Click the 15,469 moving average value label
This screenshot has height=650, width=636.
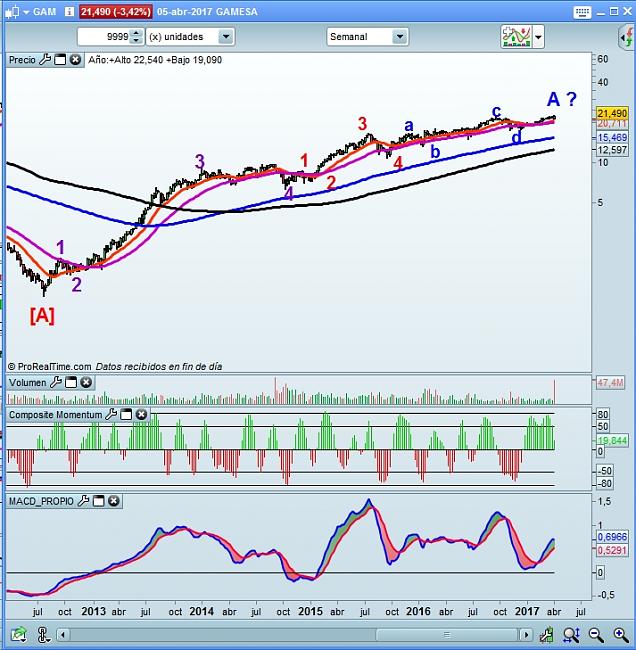coord(612,138)
